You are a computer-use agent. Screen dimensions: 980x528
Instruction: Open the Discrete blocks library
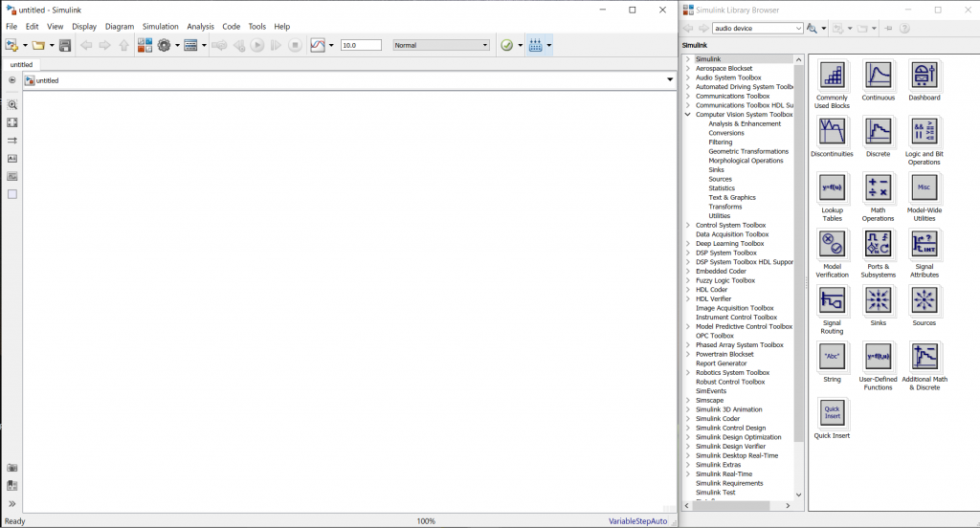879,132
